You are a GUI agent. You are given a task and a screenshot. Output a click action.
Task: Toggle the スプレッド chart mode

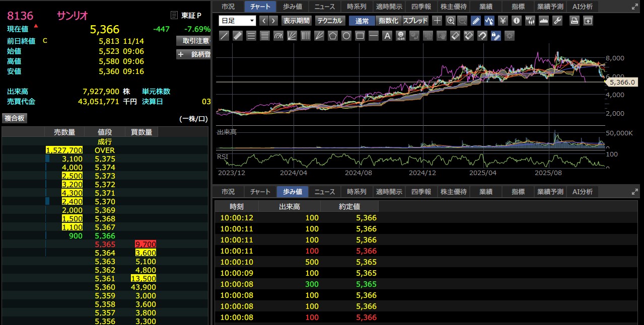(x=415, y=21)
